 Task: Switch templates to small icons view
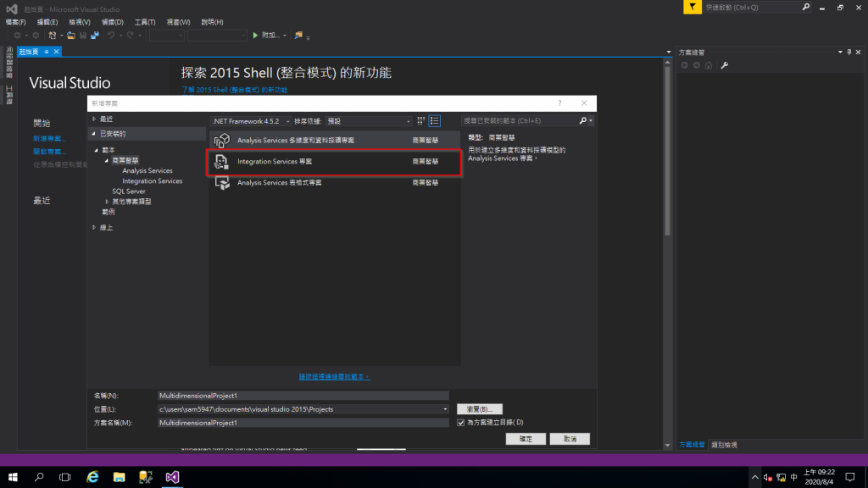421,120
